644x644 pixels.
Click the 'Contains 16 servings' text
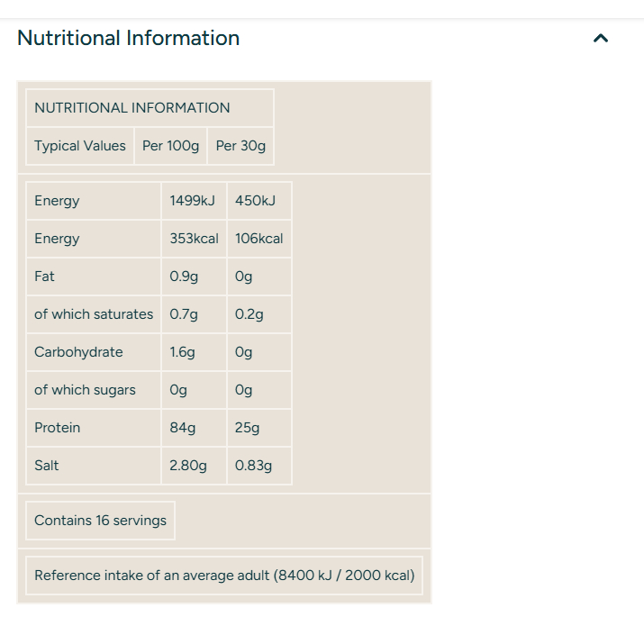click(x=100, y=521)
